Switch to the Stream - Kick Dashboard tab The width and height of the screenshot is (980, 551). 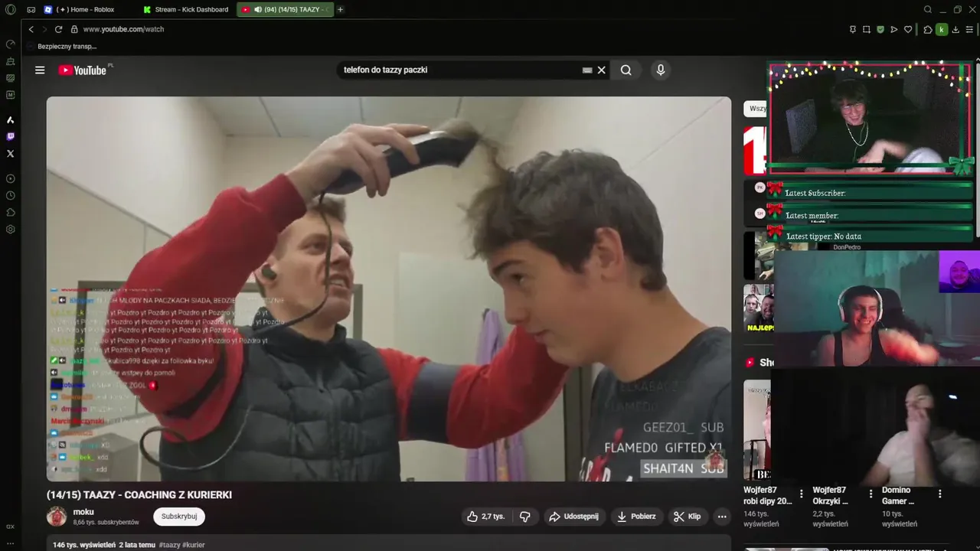[185, 9]
